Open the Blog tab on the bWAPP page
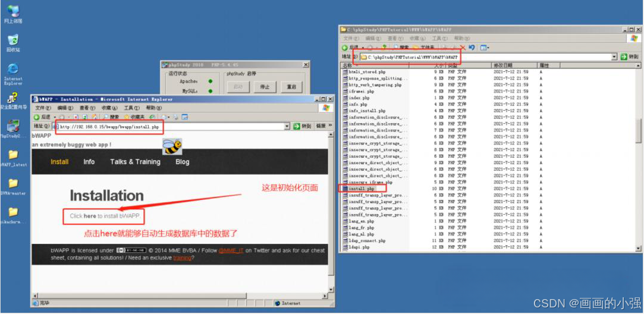The width and height of the screenshot is (644, 314). pyautogui.click(x=183, y=162)
